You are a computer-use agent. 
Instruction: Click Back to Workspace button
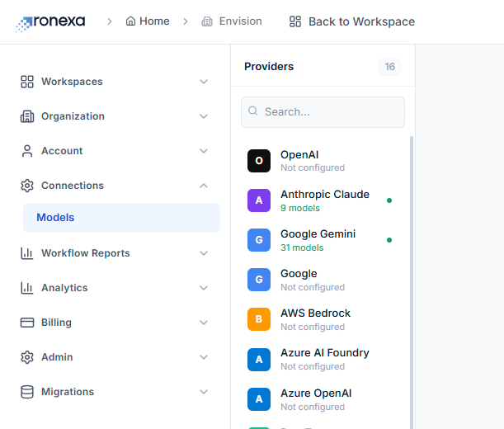pyautogui.click(x=352, y=21)
